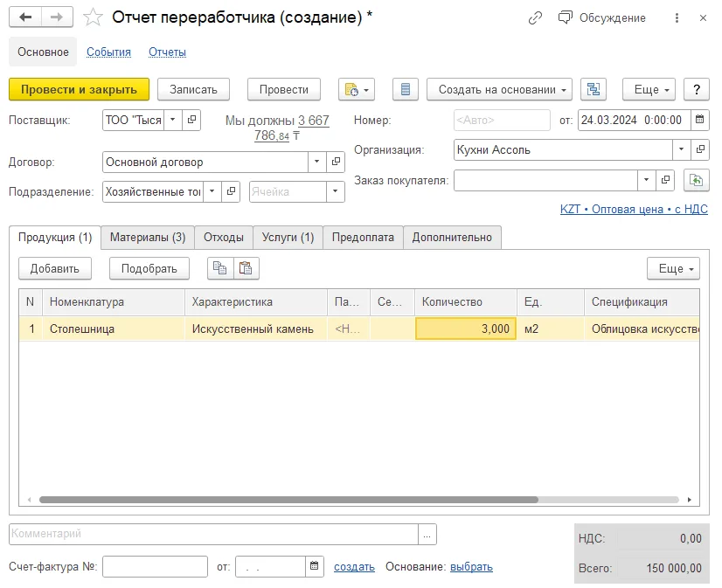Open help with the question mark button
The image size is (722, 588).
[x=697, y=89]
